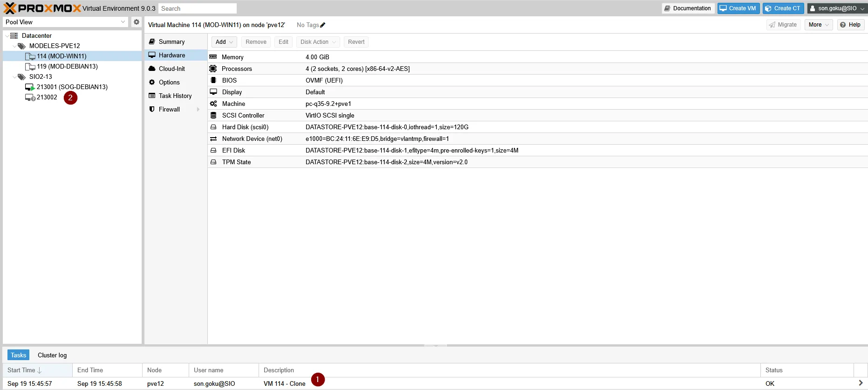Click the TPM State disk icon
868x390 pixels.
tap(213, 162)
